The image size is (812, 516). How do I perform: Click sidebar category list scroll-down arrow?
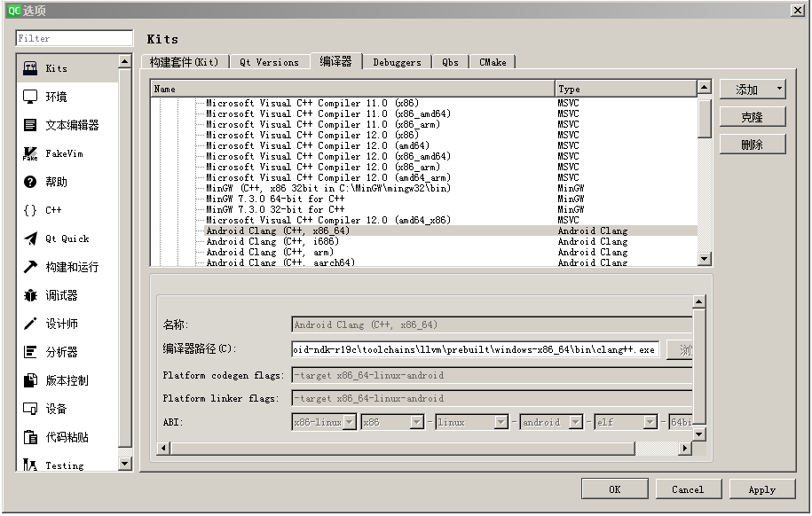tap(125, 464)
